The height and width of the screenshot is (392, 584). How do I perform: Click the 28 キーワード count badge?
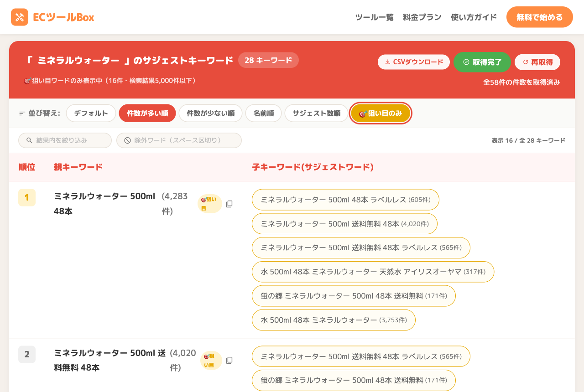pos(268,60)
